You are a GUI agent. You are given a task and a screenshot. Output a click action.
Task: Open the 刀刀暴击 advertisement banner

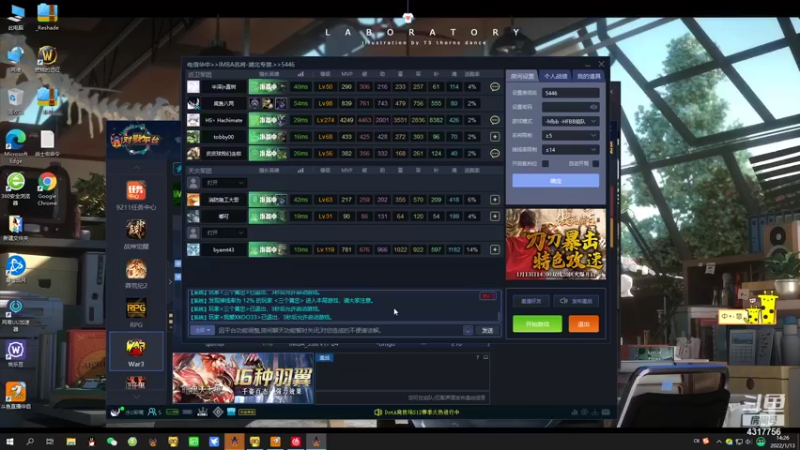[556, 244]
